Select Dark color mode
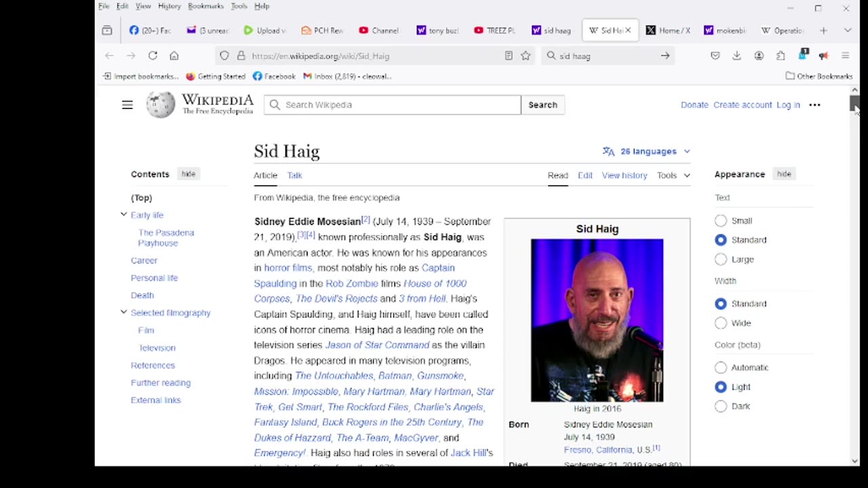Screen dimensions: 868x488 [x=721, y=406]
